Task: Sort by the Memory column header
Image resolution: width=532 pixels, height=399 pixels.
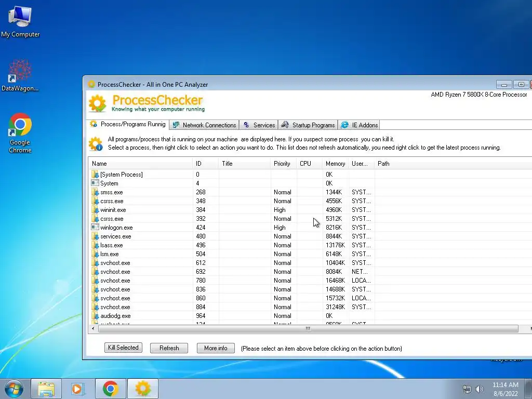Action: click(x=336, y=164)
